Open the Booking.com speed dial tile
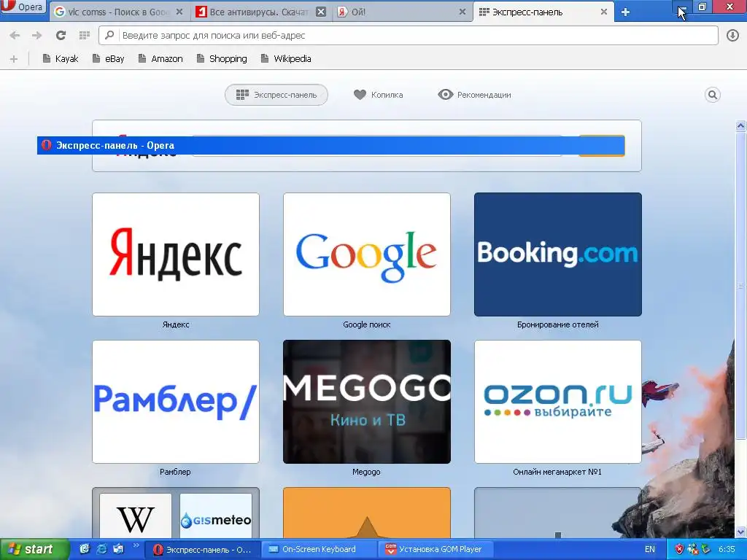The width and height of the screenshot is (747, 560). pos(558,254)
